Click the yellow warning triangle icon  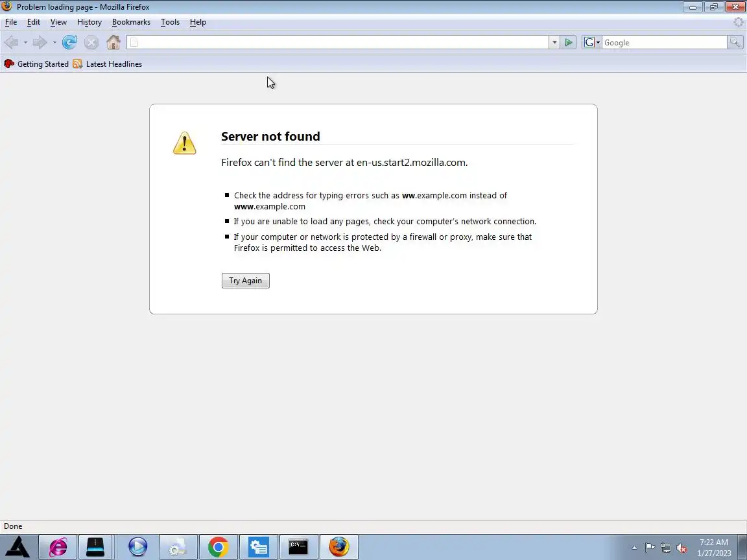click(185, 143)
